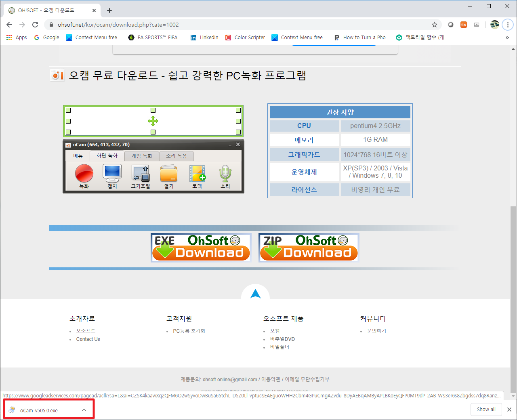Open the profile avatar menu
Image resolution: width=517 pixels, height=420 pixels.
pyautogui.click(x=495, y=25)
